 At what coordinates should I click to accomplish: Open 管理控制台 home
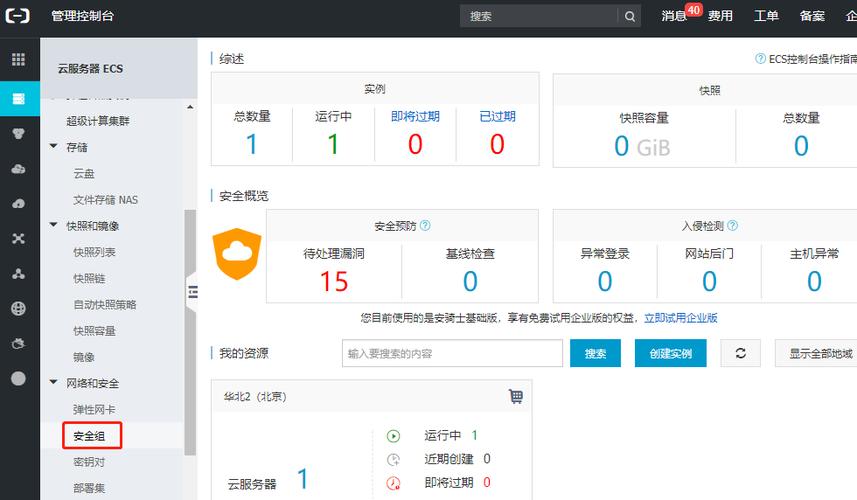coord(83,16)
